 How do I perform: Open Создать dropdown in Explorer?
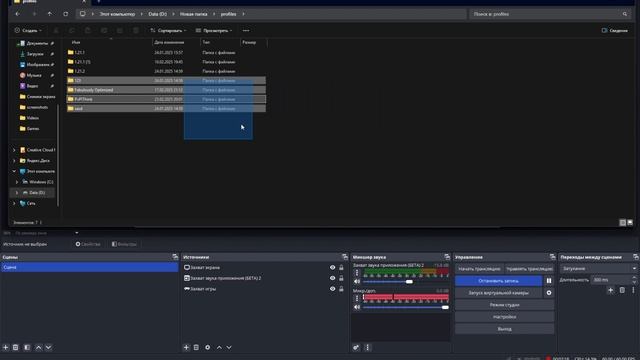[x=28, y=31]
